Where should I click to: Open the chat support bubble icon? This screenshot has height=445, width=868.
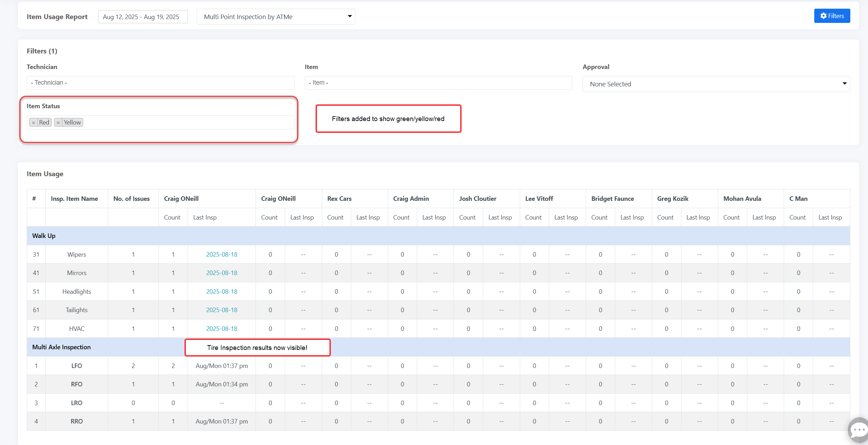pos(859,430)
